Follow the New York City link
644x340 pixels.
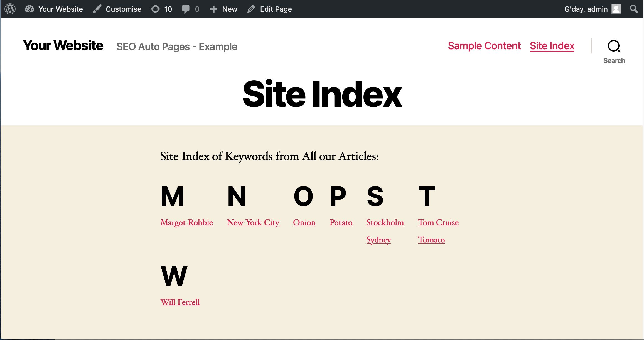click(253, 222)
